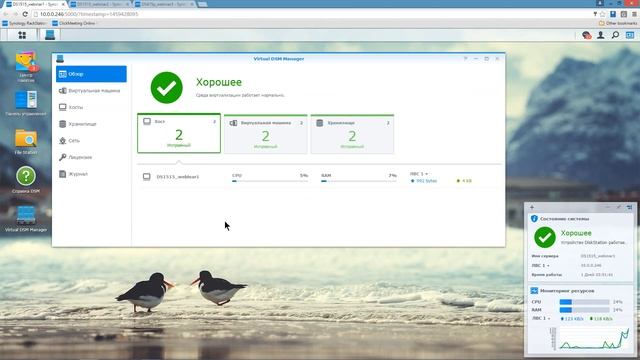Image resolution: width=640 pixels, height=360 pixels.
Task: Click the host CPU usage bar
Action: click(270, 181)
